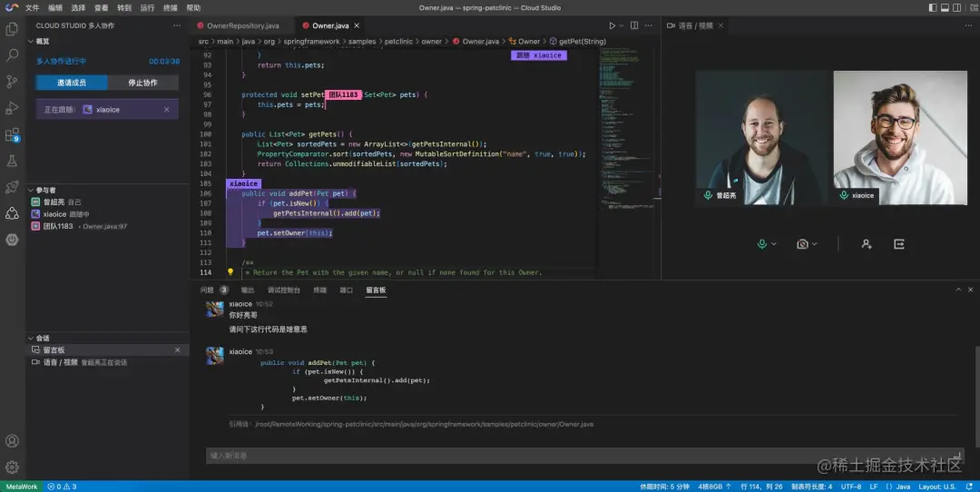Open the Run and Debug icon

pyautogui.click(x=12, y=107)
